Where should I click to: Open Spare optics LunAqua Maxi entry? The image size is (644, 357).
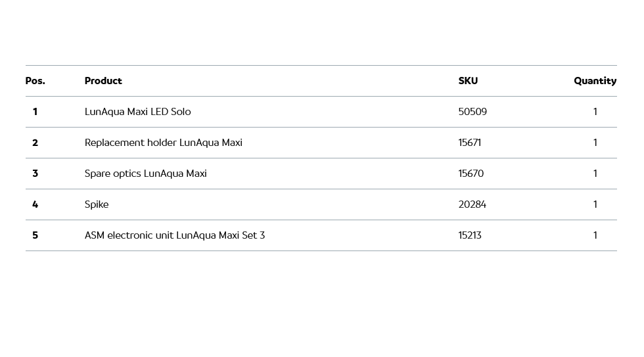(145, 174)
